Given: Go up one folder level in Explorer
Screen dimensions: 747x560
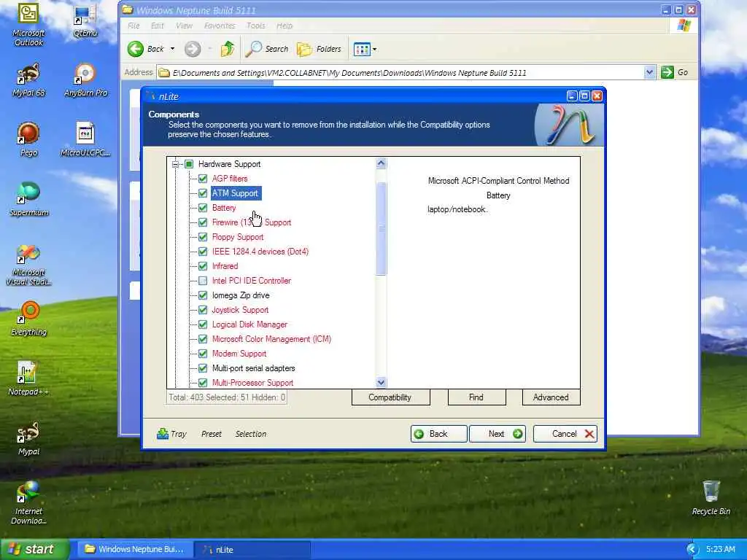Looking at the screenshot, I should (228, 49).
